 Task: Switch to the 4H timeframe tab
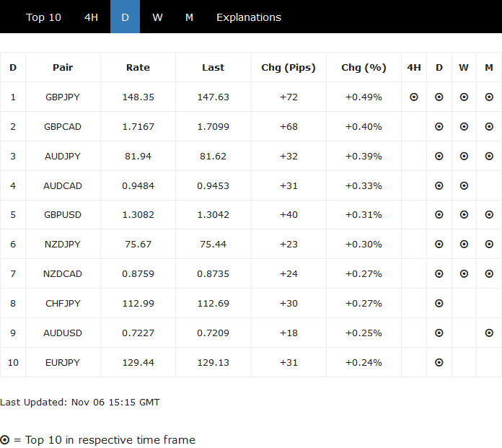click(91, 17)
